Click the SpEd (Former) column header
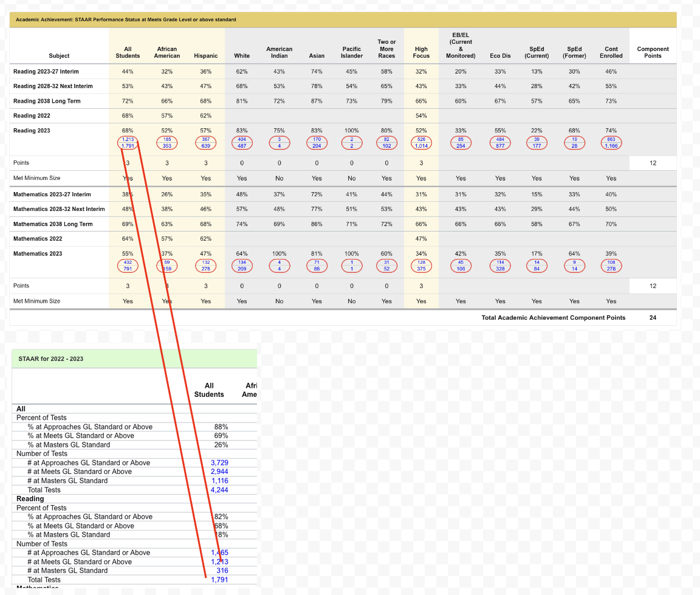The image size is (700, 595). 575,52
